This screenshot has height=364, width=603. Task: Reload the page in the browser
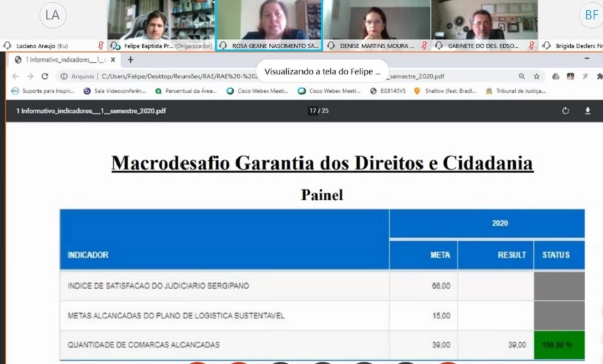coord(45,76)
